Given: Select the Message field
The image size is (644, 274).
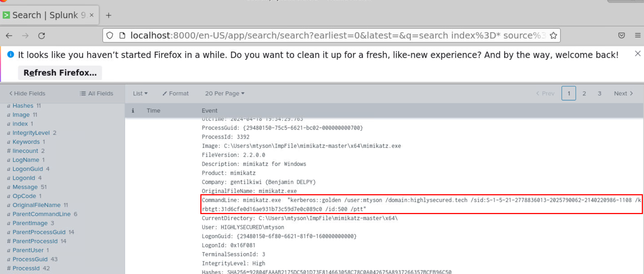Looking at the screenshot, I should (25, 187).
